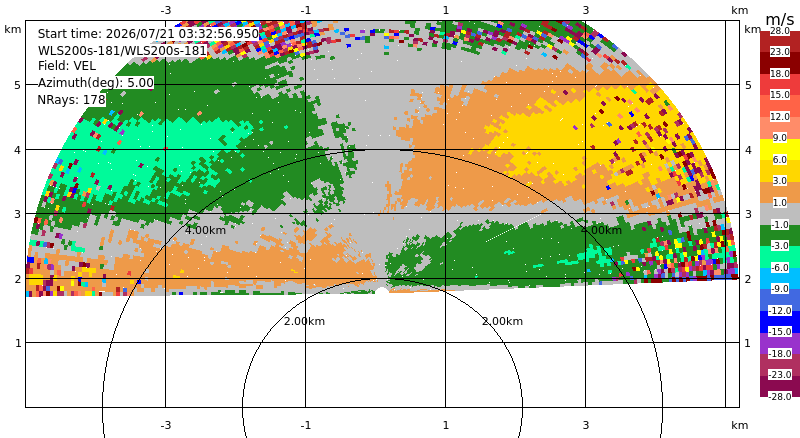Click the purple -18.0 m/s legend band
800x438 pixels.
(780, 343)
